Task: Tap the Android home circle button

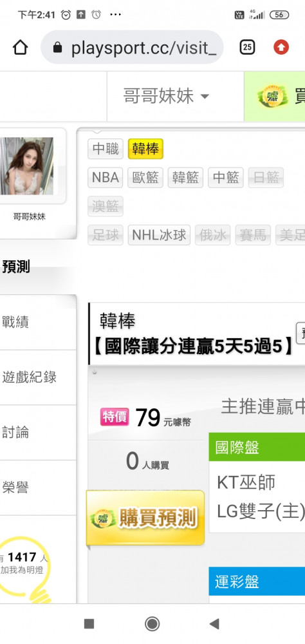Action: click(152, 623)
